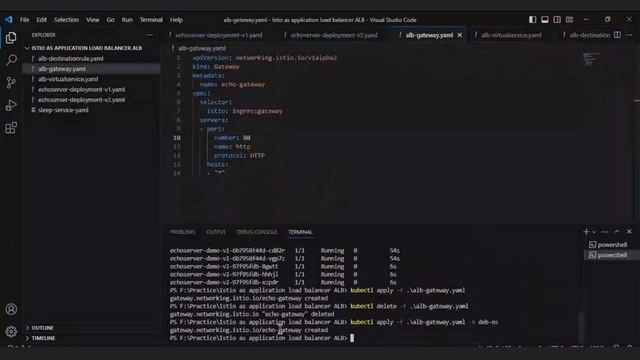Image resolution: width=640 pixels, height=360 pixels.
Task: Click line number 10 in gutter
Action: click(177, 138)
